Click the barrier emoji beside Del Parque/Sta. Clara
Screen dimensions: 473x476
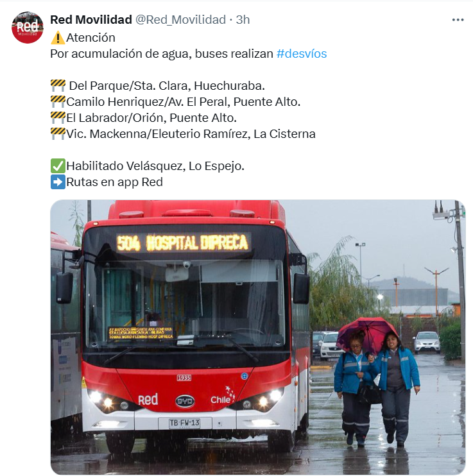58,85
